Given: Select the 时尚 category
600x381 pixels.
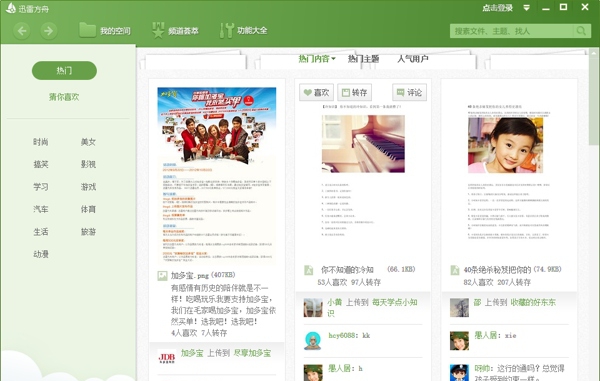Looking at the screenshot, I should click(41, 142).
